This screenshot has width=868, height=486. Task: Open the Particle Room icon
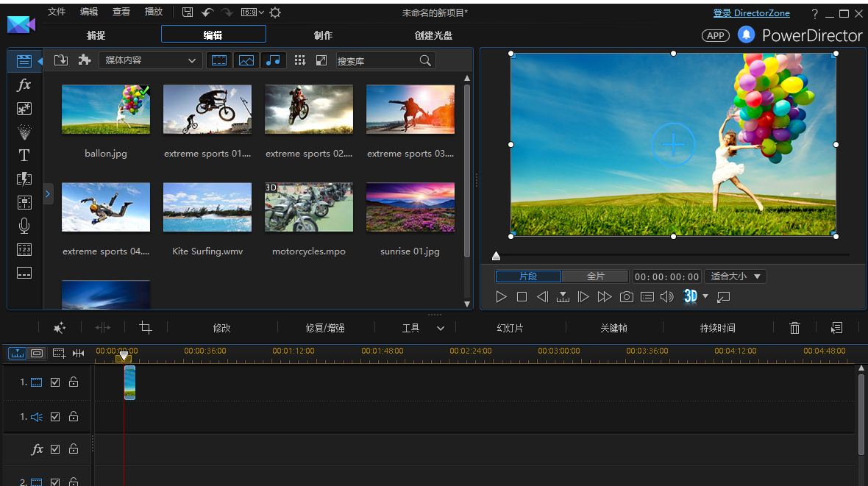pyautogui.click(x=24, y=132)
